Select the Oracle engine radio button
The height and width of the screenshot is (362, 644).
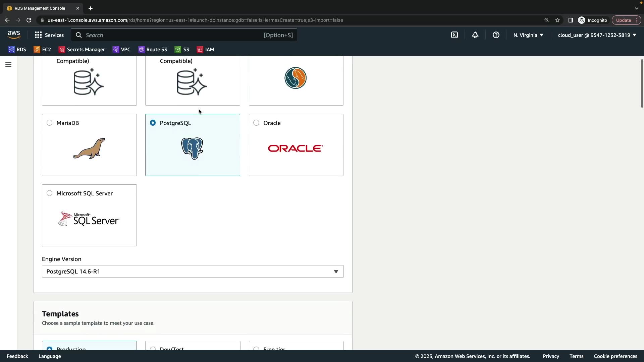[x=256, y=123]
